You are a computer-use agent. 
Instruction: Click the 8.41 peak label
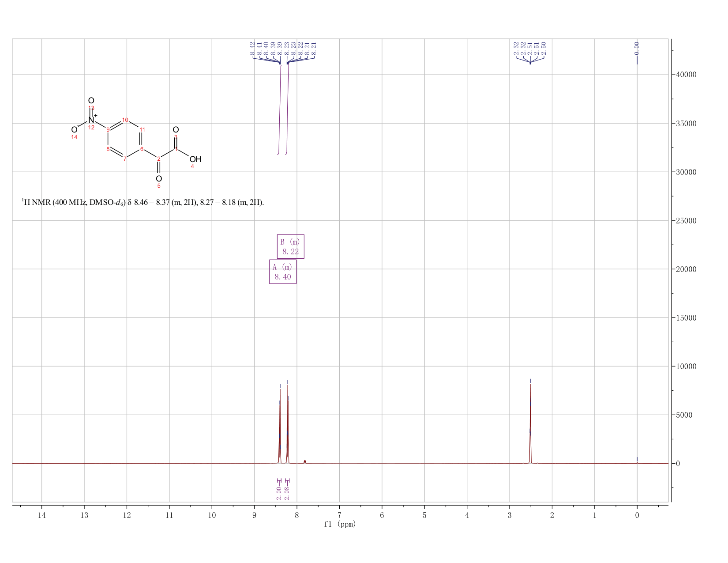click(259, 49)
